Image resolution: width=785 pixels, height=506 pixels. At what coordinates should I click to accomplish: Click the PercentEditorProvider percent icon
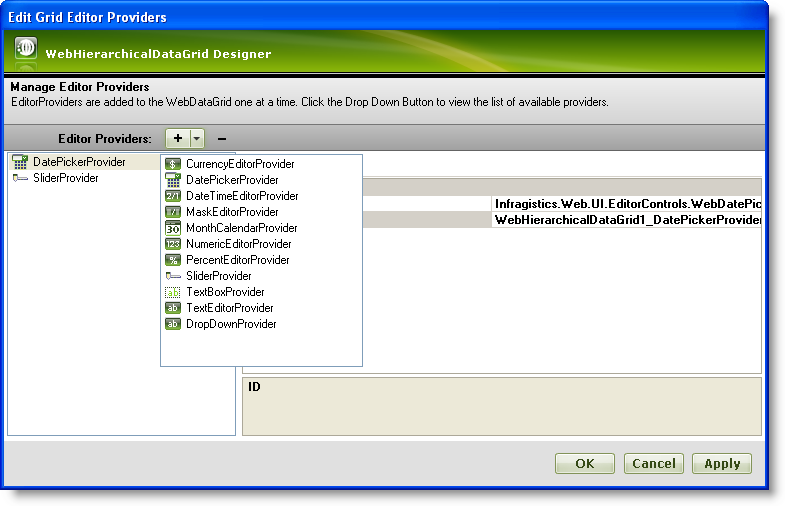coord(173,260)
